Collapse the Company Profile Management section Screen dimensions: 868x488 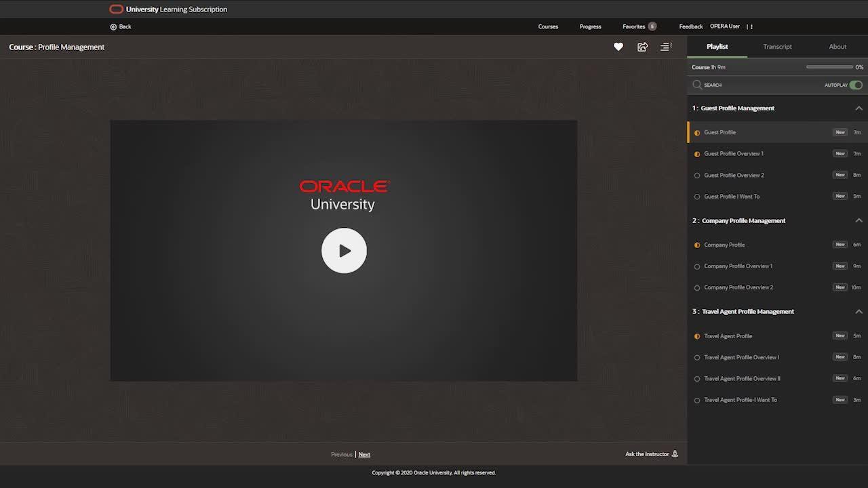859,220
